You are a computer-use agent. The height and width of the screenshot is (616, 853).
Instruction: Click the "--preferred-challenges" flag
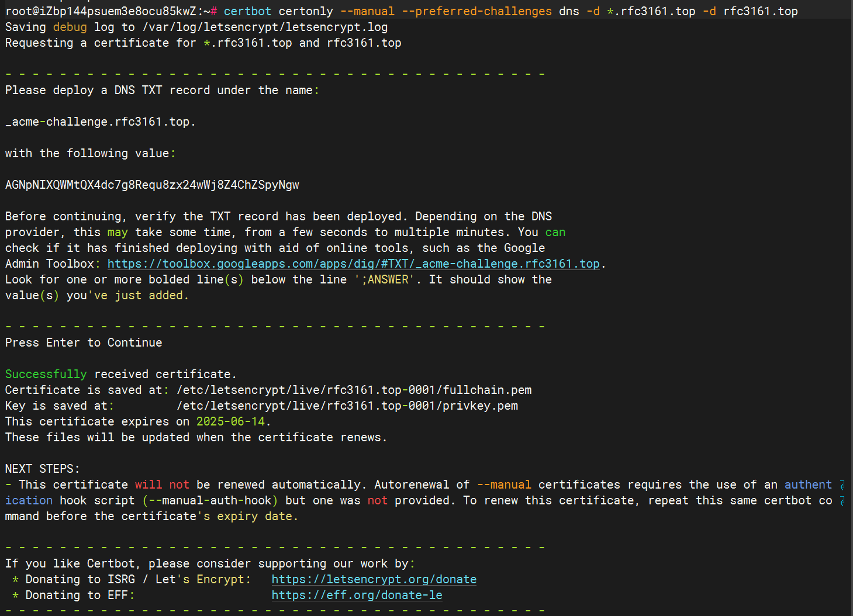coord(476,11)
